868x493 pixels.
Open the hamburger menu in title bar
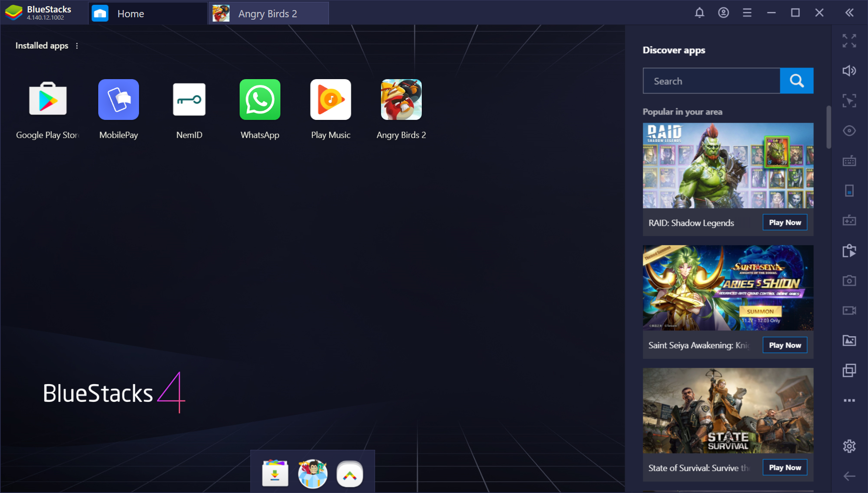(x=747, y=13)
